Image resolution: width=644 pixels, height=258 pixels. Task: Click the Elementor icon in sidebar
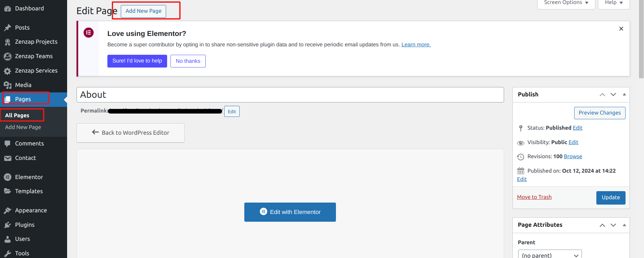point(7,177)
